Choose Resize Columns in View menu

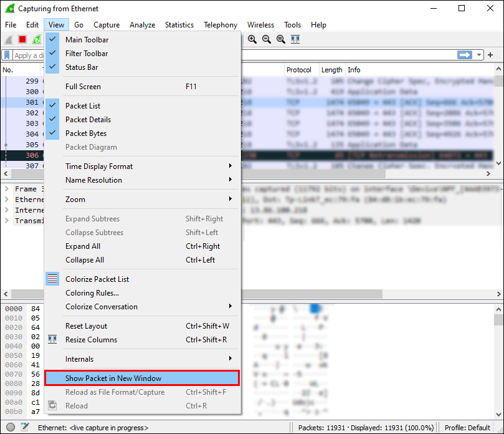(x=141, y=339)
